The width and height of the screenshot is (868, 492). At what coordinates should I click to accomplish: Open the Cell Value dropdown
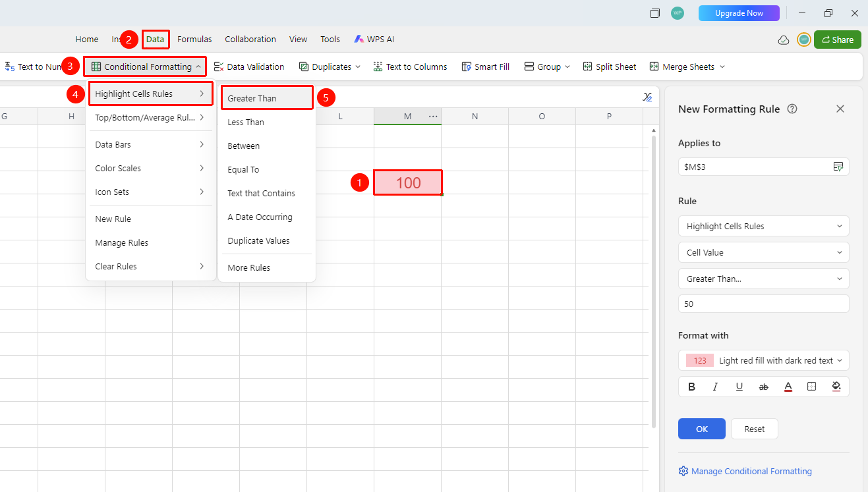tap(763, 252)
